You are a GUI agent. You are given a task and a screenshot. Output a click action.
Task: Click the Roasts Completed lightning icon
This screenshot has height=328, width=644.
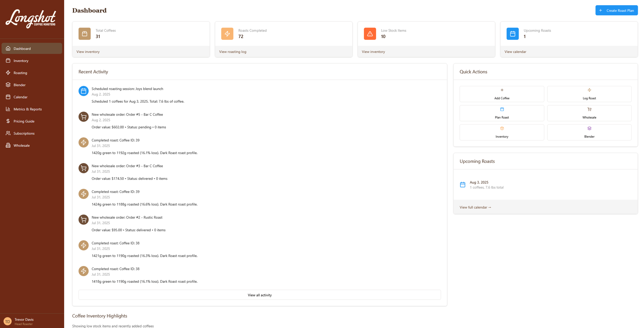(x=227, y=34)
